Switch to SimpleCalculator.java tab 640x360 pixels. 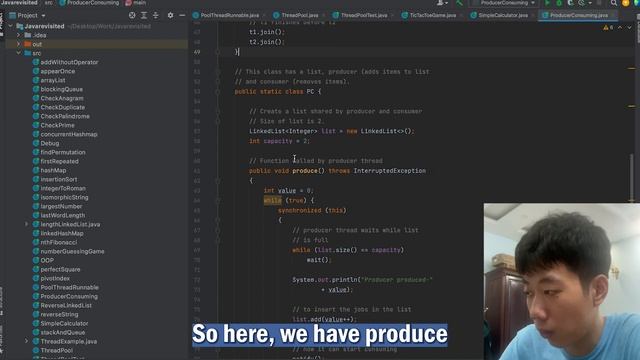pyautogui.click(x=502, y=16)
